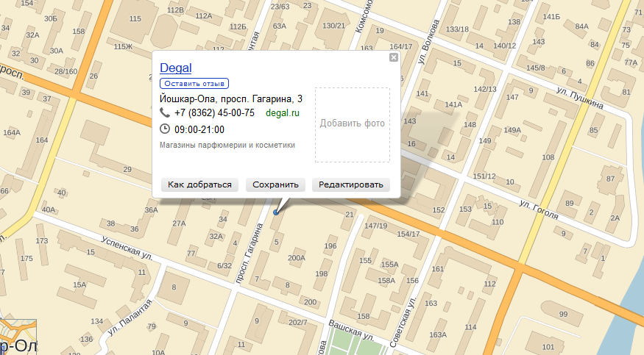644x355 pixels.
Task: Click building number 163А
Action: (x=438, y=334)
